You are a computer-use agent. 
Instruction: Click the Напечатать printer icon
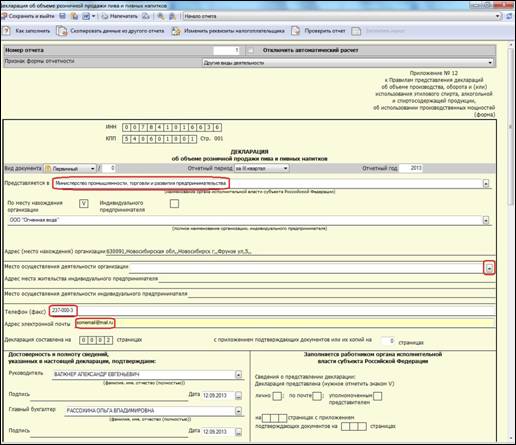tap(105, 16)
